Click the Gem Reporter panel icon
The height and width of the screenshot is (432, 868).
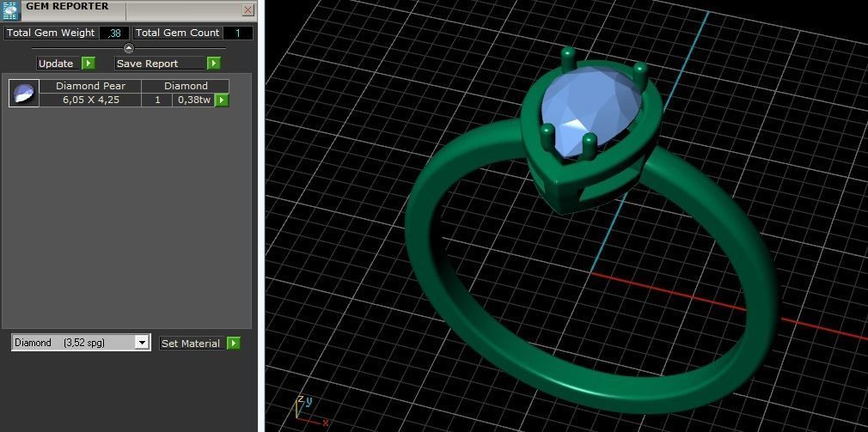10,10
